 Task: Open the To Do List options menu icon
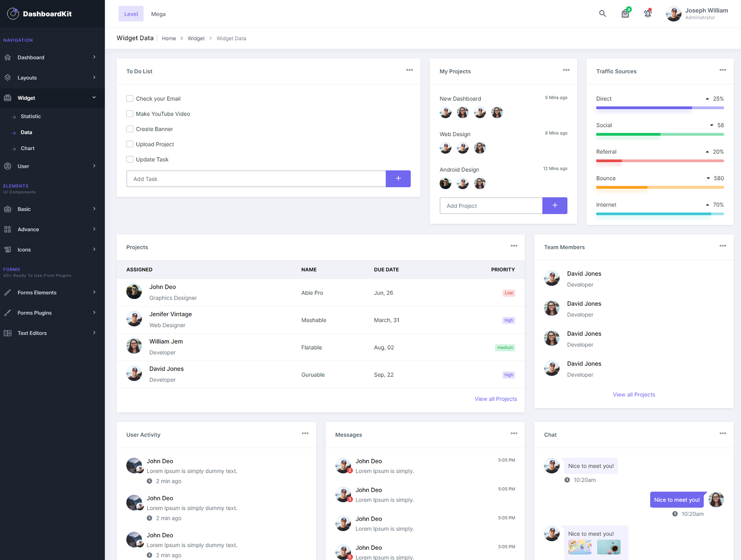point(409,70)
